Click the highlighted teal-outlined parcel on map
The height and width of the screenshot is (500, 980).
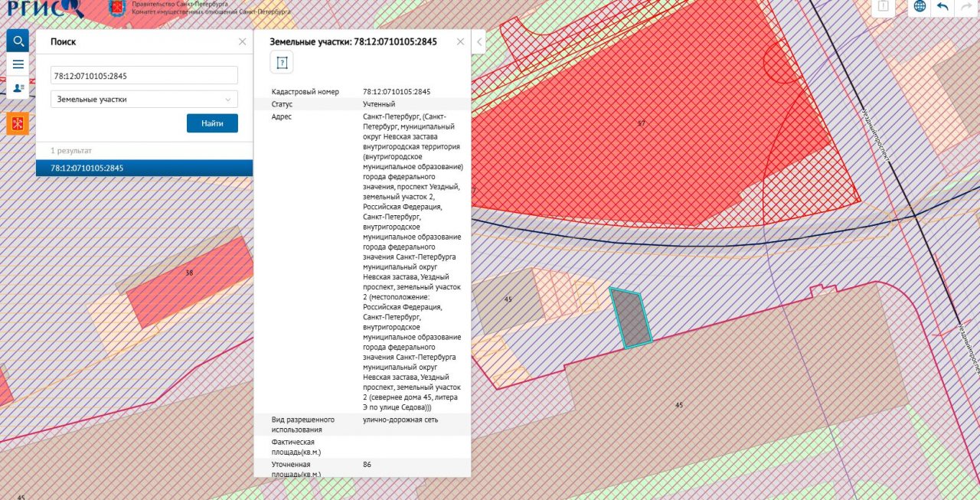631,319
